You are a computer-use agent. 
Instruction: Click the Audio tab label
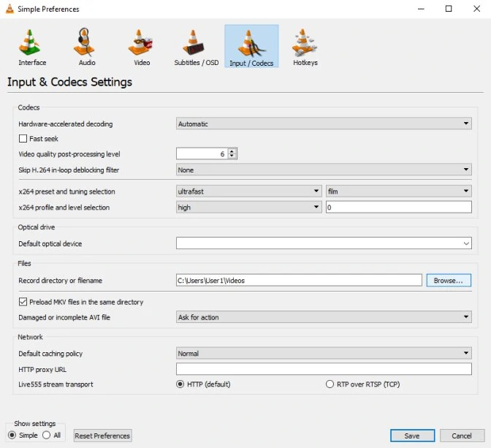[x=87, y=62]
